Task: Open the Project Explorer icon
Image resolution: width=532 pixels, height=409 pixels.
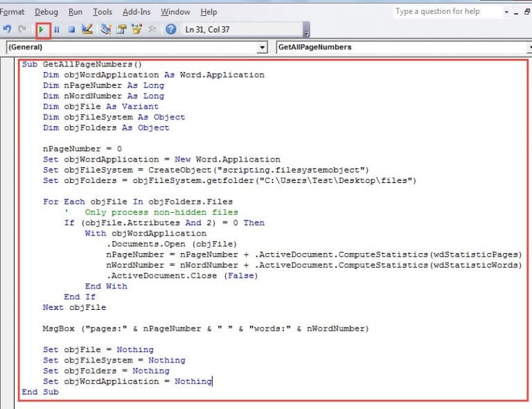Action: [x=106, y=30]
